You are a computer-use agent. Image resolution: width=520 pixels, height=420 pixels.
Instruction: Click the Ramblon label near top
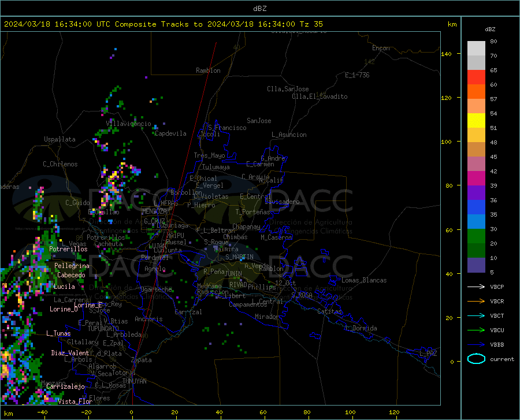(x=208, y=70)
